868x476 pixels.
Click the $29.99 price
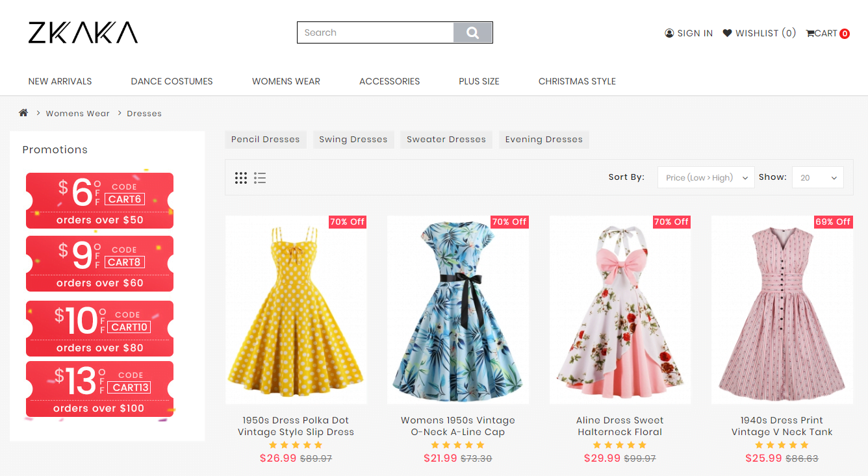coord(602,458)
